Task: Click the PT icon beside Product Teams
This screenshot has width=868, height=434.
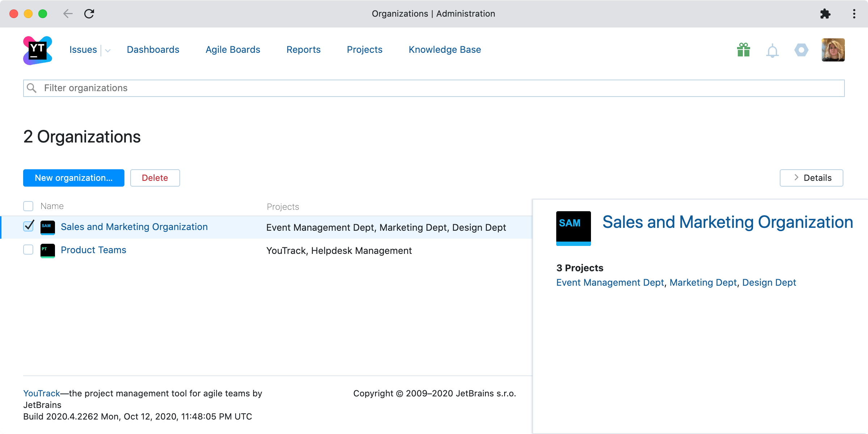Action: point(47,250)
